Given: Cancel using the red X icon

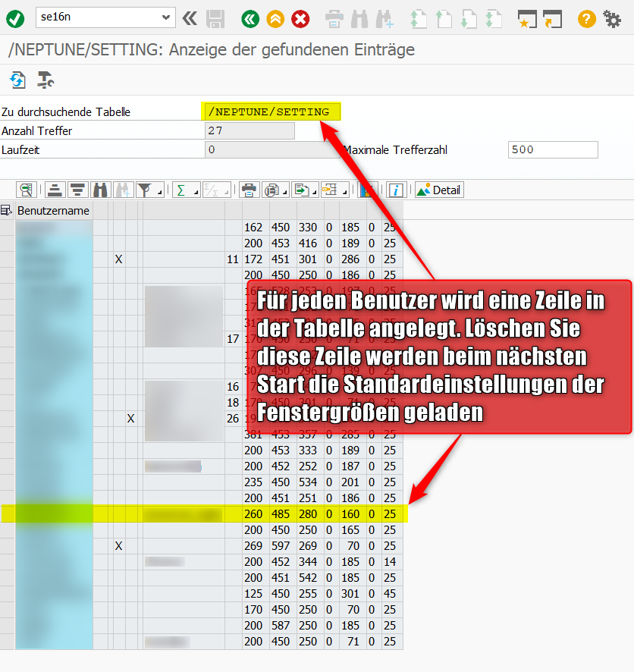Looking at the screenshot, I should click(300, 19).
